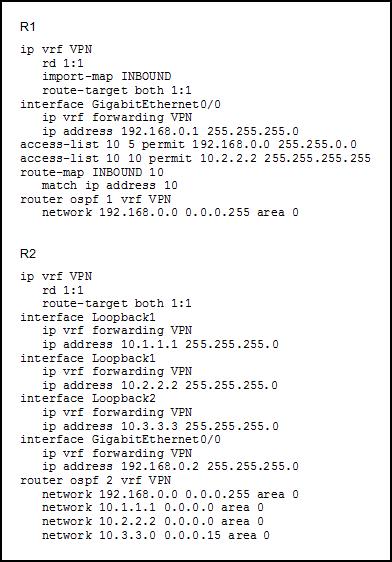Click the 10.1.1.1 address line under Loopback1
Viewport: 392px width, 562px height.
[x=160, y=344]
